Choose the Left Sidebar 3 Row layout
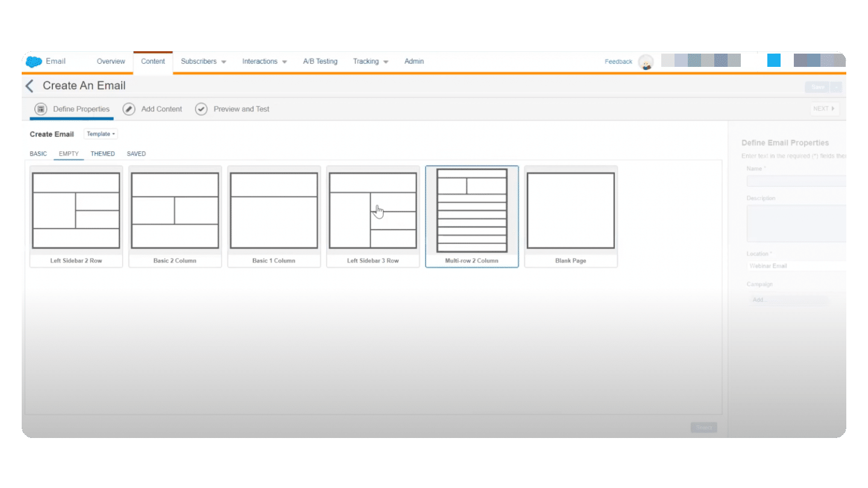 coord(373,216)
